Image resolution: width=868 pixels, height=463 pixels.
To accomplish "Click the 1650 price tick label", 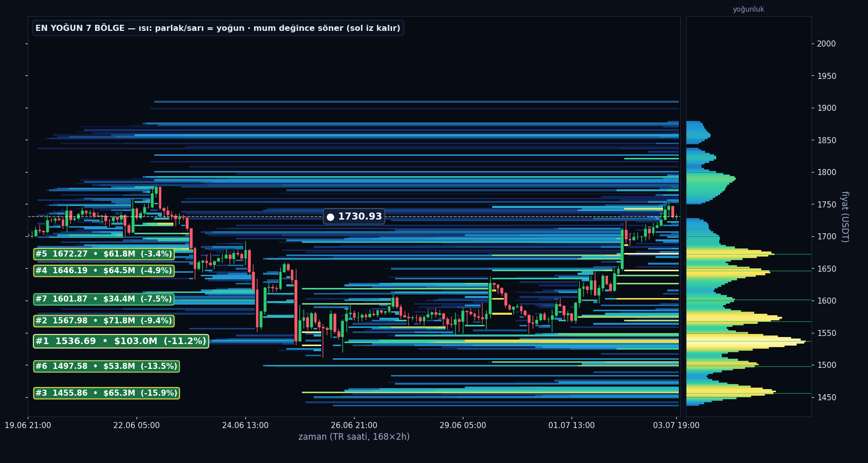I will (x=827, y=269).
